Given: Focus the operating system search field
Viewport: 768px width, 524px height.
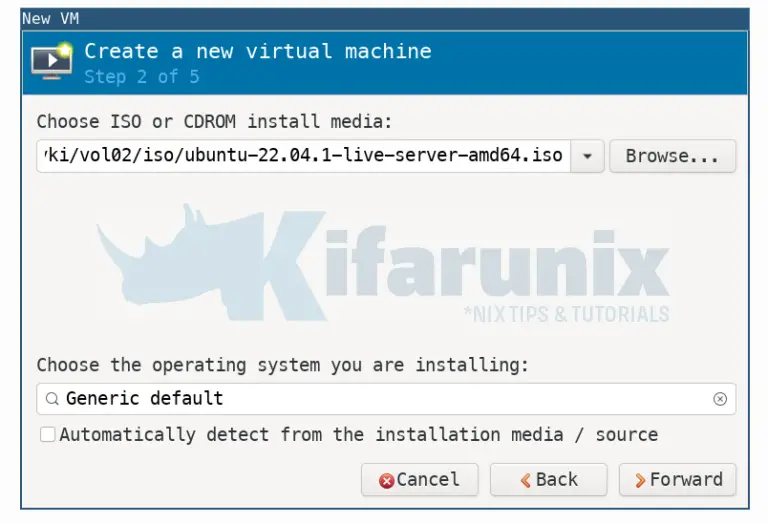Looking at the screenshot, I should (x=386, y=399).
